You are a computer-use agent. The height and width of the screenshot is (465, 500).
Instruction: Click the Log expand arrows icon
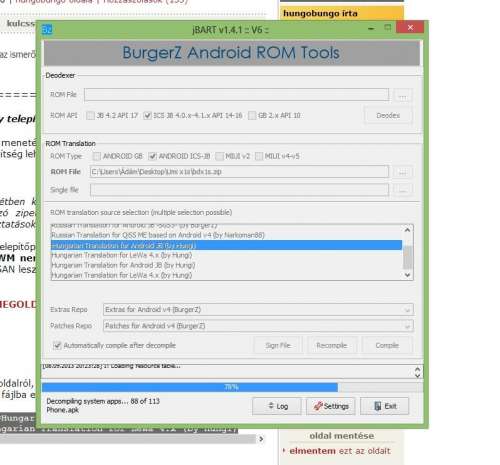point(271,406)
